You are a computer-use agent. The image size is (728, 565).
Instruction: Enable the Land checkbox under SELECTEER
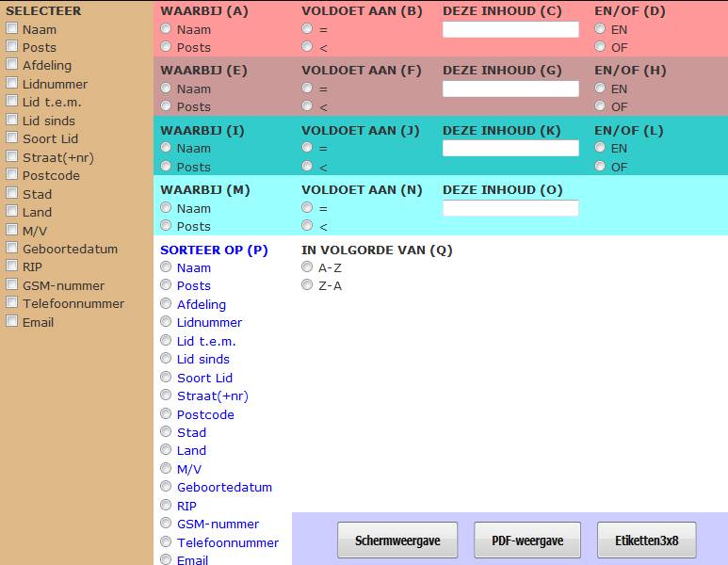point(12,211)
